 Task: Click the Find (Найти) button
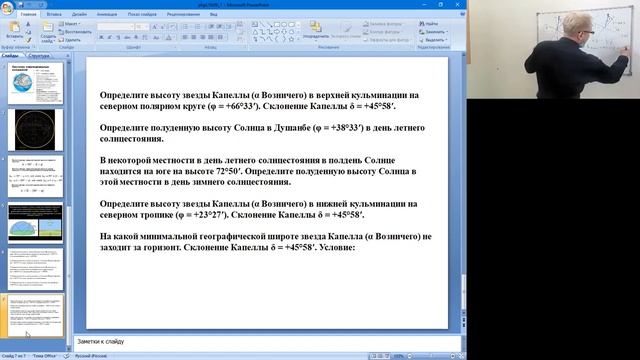pyautogui.click(x=429, y=24)
